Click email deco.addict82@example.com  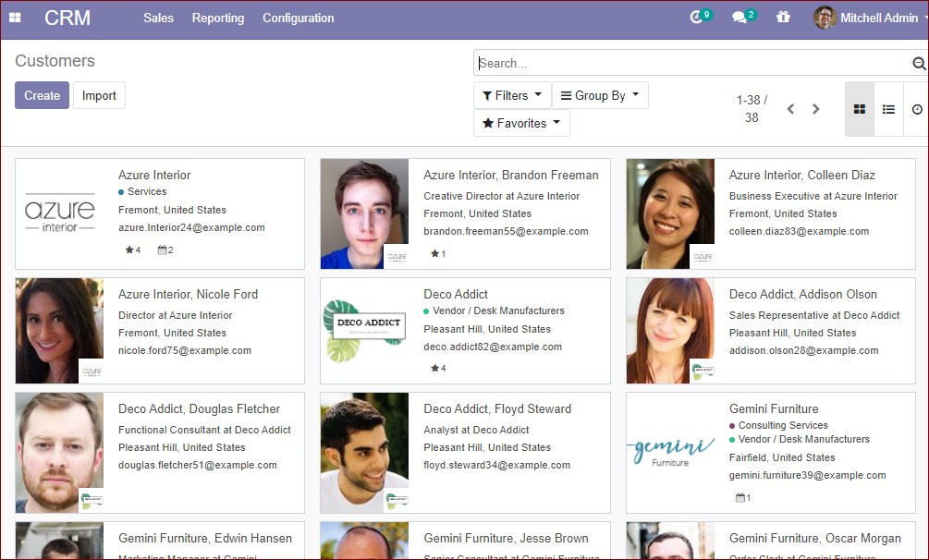493,347
